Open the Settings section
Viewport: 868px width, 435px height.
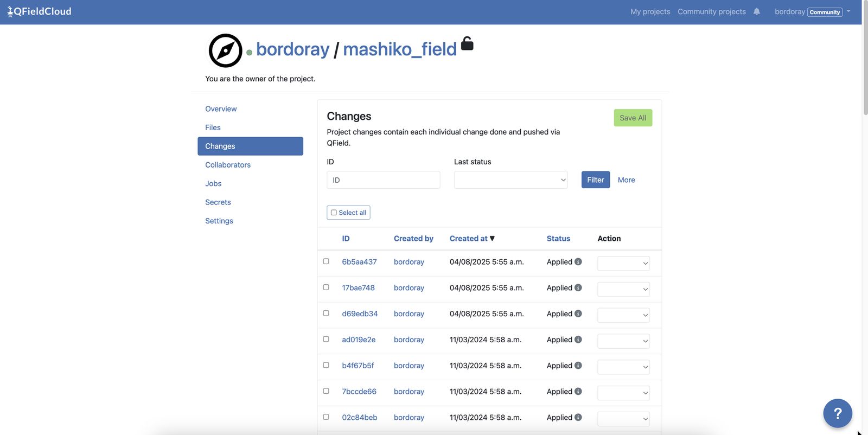point(219,221)
